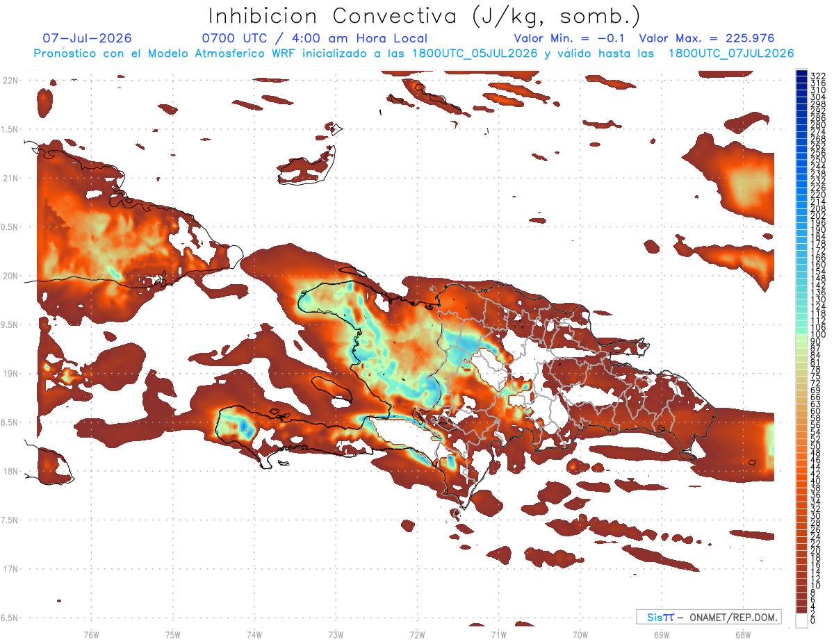Click the colorbar value '0' at bottom
This screenshot has width=834, height=644.
pos(813,620)
